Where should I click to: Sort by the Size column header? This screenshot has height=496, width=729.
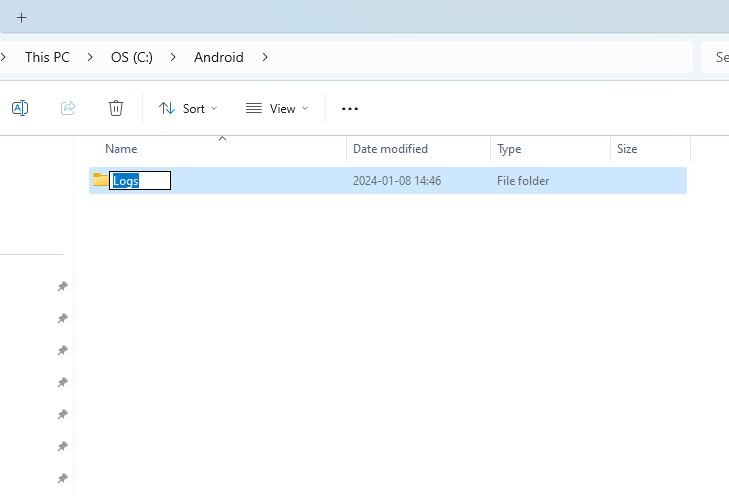pos(650,149)
